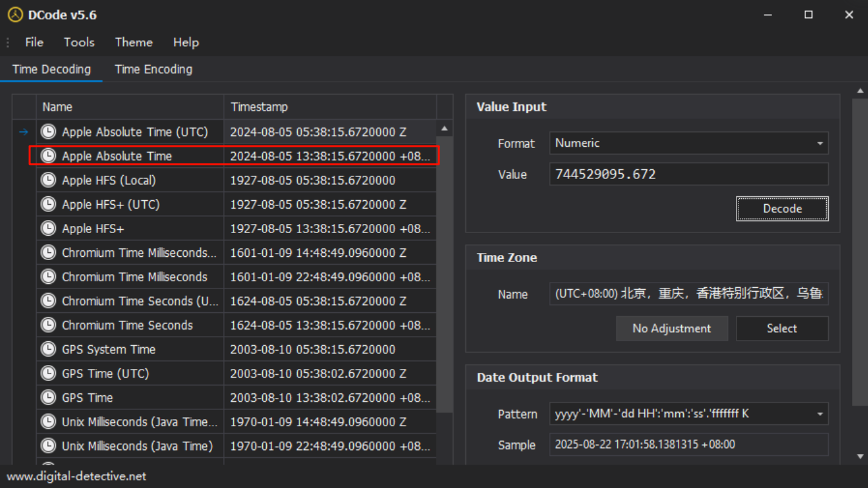Click the No Adjustment button
The height and width of the screenshot is (488, 868).
coord(671,328)
